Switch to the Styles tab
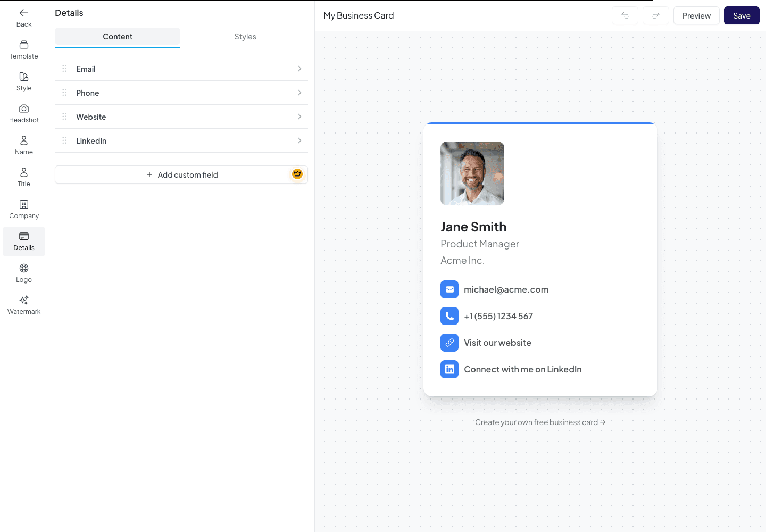This screenshot has height=532, width=766. (x=245, y=37)
